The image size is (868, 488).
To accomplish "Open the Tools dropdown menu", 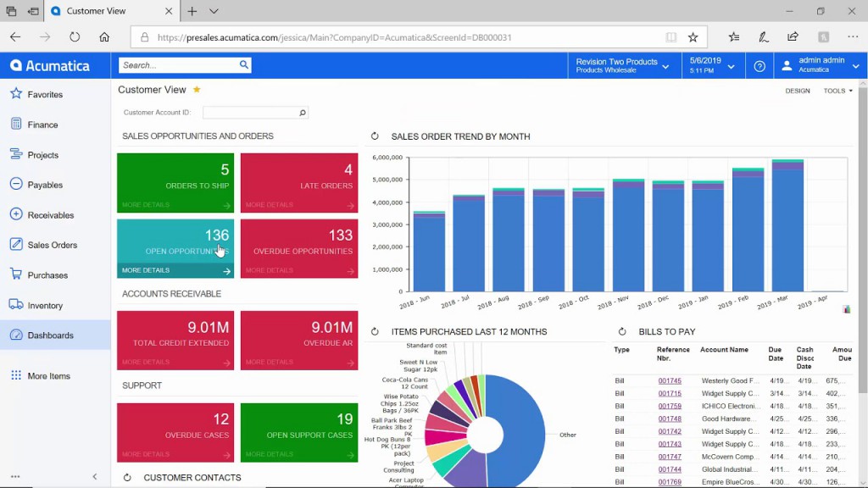I will click(837, 91).
